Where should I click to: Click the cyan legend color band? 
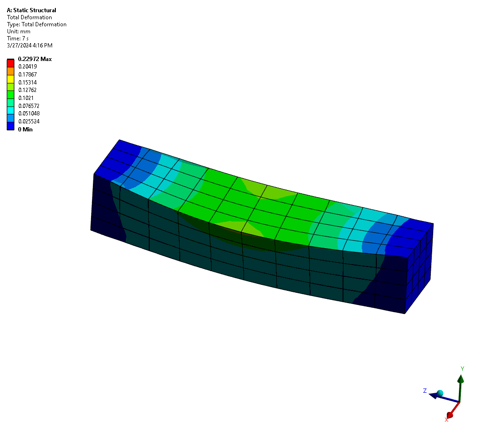click(x=11, y=110)
